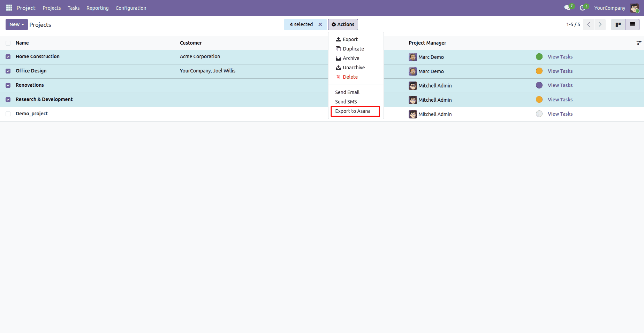Click green status dot of Home Construction
644x333 pixels.
(539, 57)
